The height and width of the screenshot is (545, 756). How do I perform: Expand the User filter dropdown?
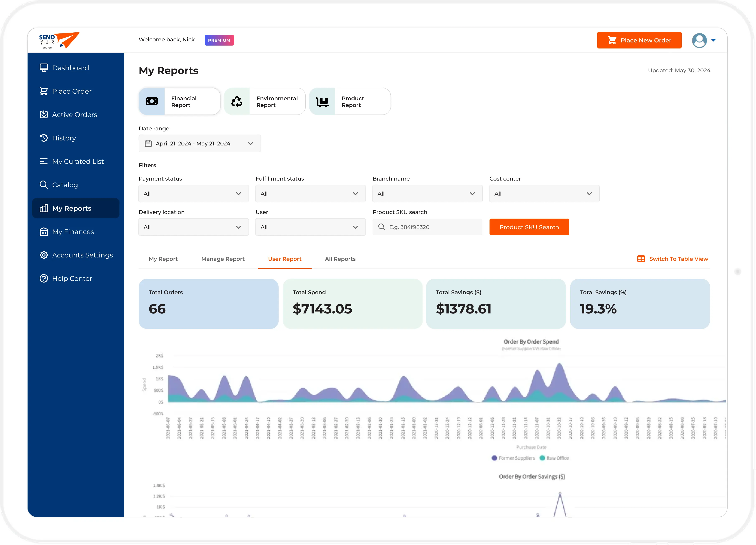tap(310, 227)
